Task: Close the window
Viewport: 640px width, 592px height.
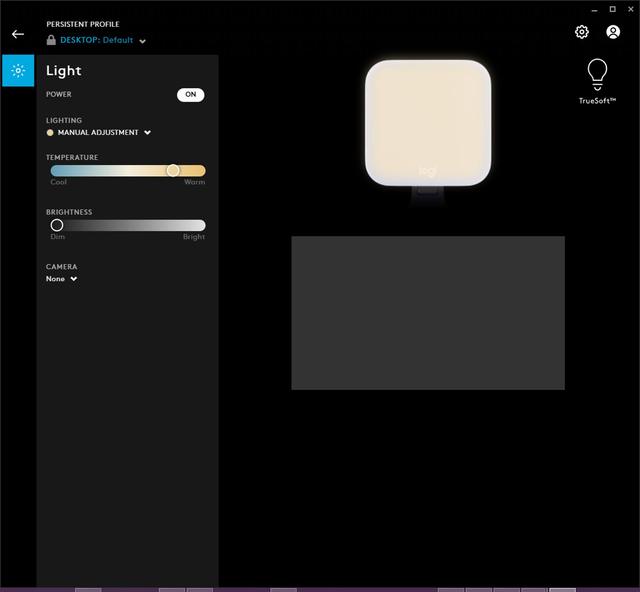Action: coord(631,9)
